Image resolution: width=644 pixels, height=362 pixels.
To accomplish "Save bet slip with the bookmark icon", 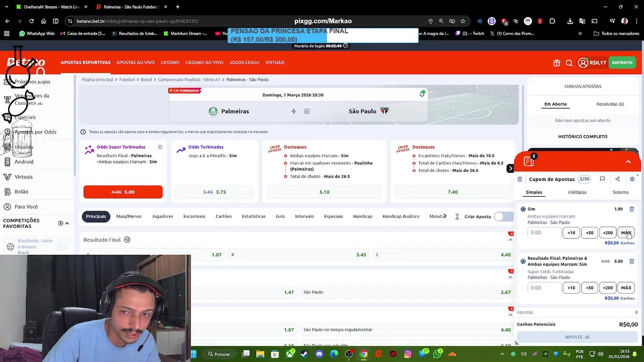I will [x=602, y=179].
